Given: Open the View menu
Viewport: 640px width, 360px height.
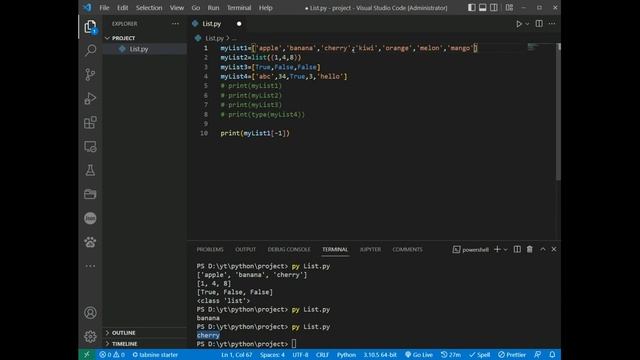Looking at the screenshot, I should [177, 8].
